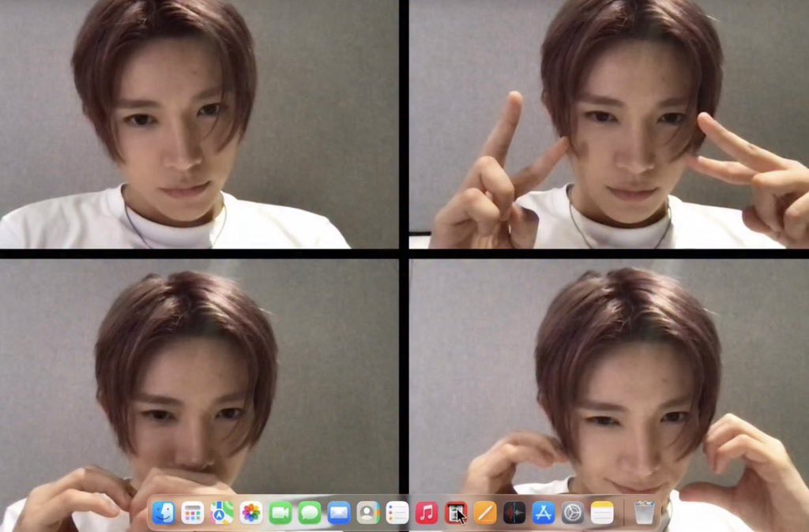Click the Photo Booth dock icon
This screenshot has width=809, height=532.
point(456,513)
